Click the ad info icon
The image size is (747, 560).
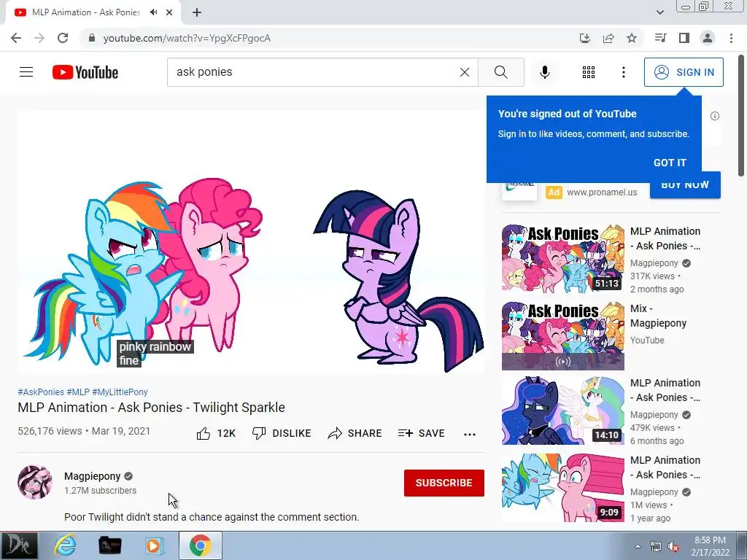click(715, 116)
